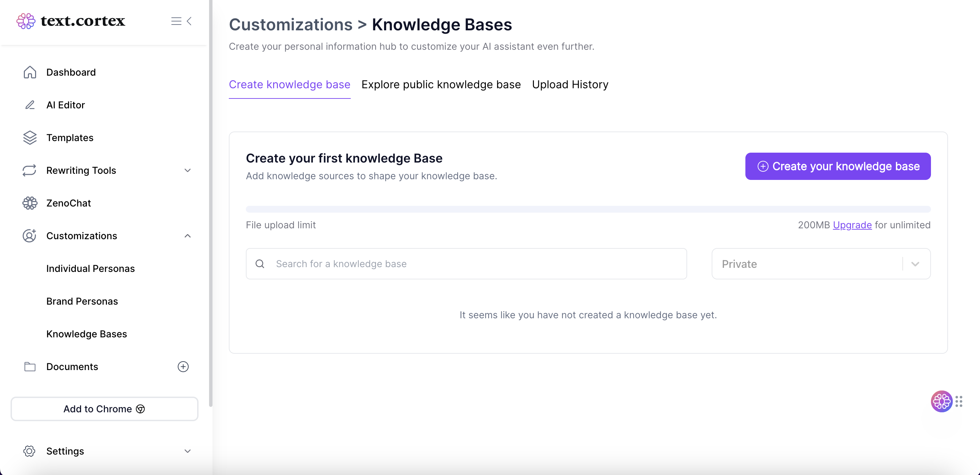Open AI Editor pencil icon
Viewport: 980px width, 475px height.
point(30,105)
